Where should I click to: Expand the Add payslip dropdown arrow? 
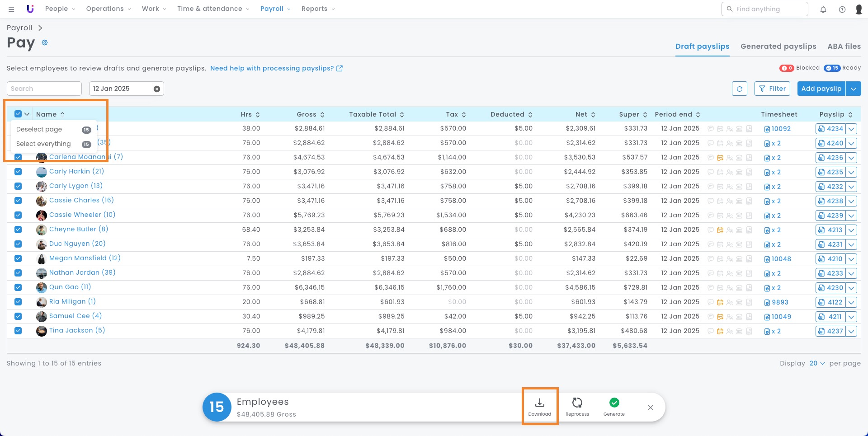tap(854, 89)
